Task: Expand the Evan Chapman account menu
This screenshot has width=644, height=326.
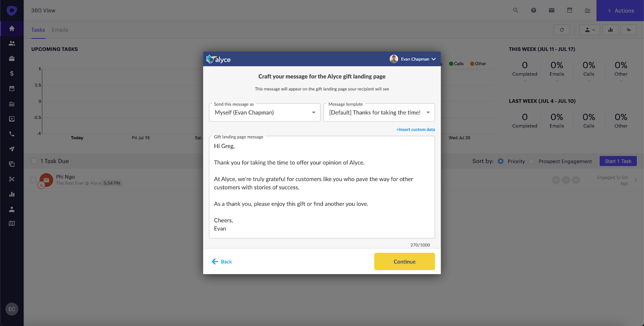Action: point(413,59)
